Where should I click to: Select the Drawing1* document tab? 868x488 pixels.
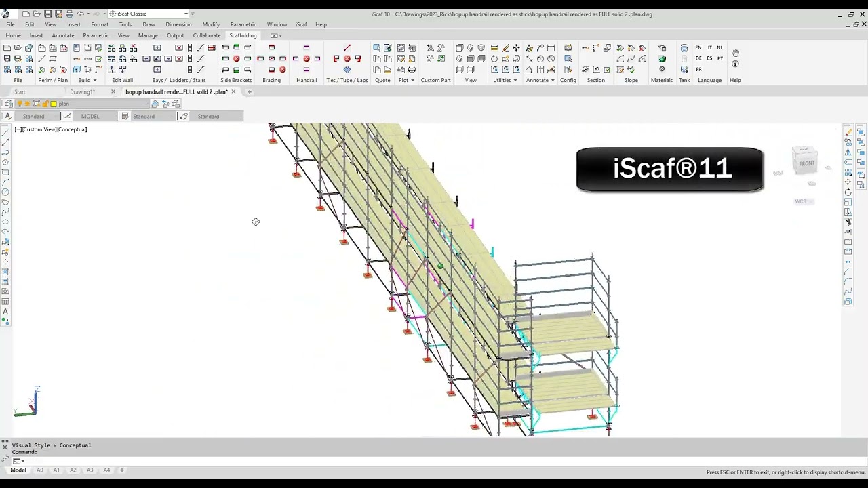tap(83, 91)
